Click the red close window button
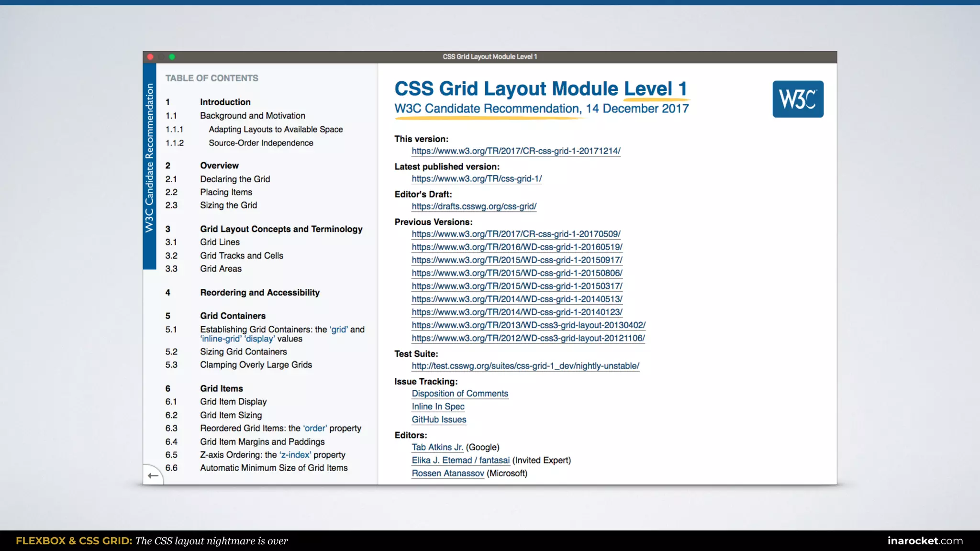 [x=150, y=57]
